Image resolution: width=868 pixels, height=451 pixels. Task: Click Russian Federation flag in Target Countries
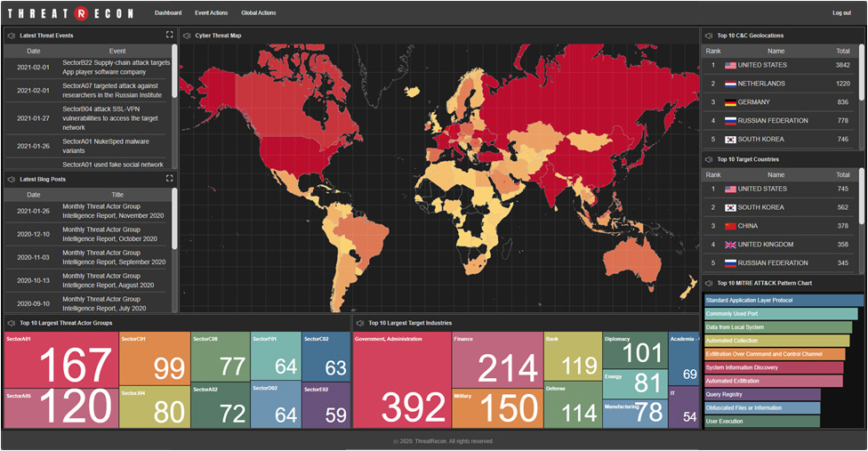[x=731, y=263]
